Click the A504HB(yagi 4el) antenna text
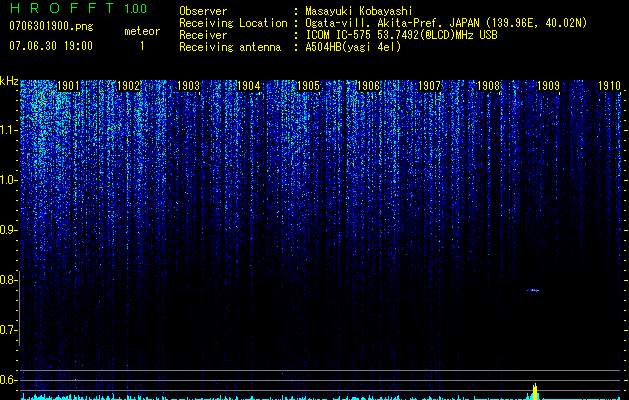The image size is (629, 400). (x=353, y=47)
